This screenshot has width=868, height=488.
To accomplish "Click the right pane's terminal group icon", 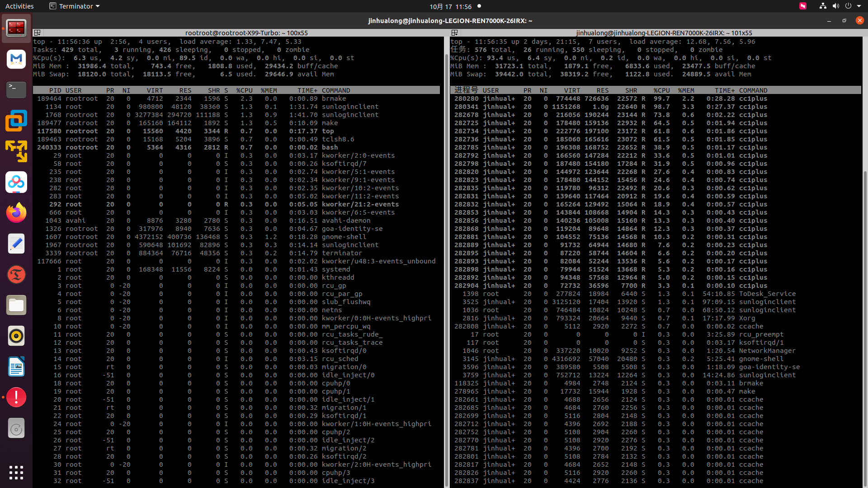I will [x=454, y=33].
